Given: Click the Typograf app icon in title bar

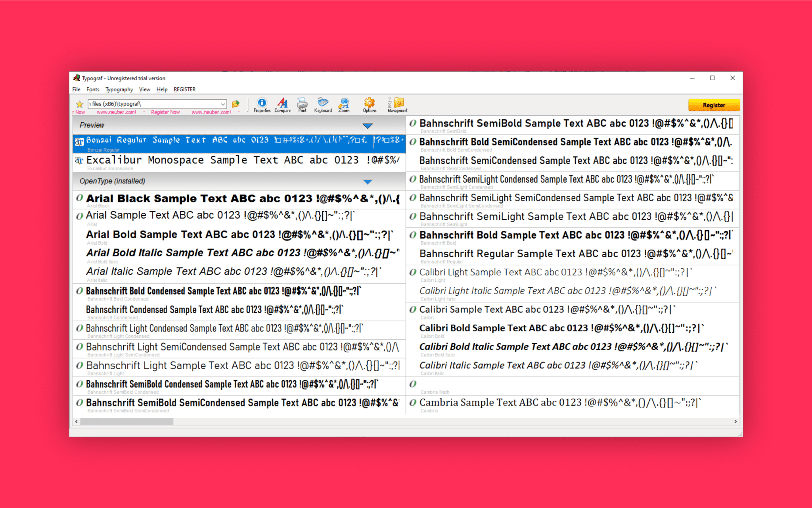Looking at the screenshot, I should tap(77, 78).
